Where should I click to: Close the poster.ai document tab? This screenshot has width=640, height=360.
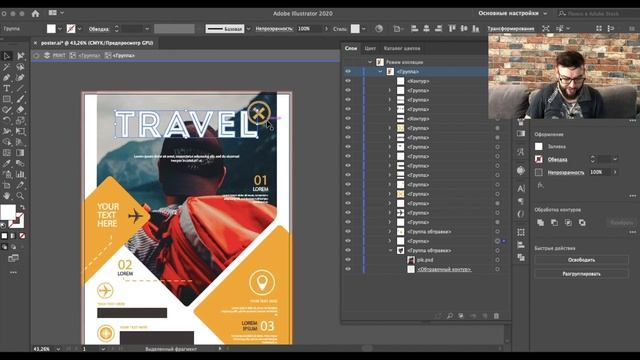pyautogui.click(x=35, y=43)
